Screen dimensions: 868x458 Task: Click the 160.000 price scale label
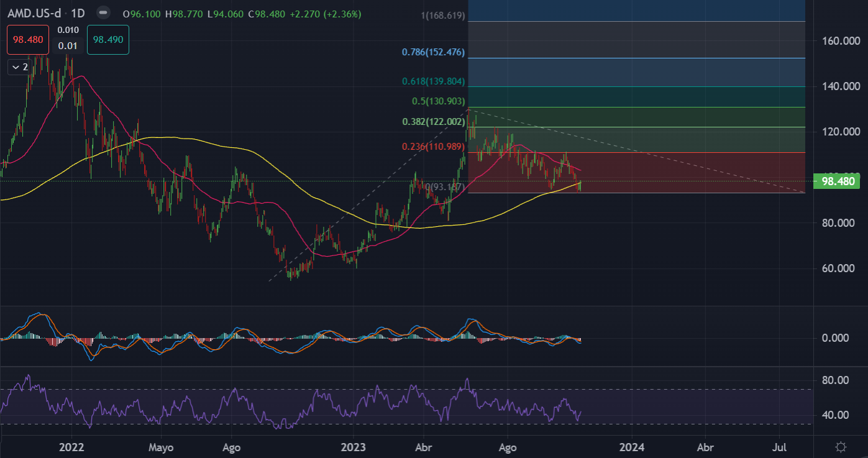pyautogui.click(x=837, y=41)
